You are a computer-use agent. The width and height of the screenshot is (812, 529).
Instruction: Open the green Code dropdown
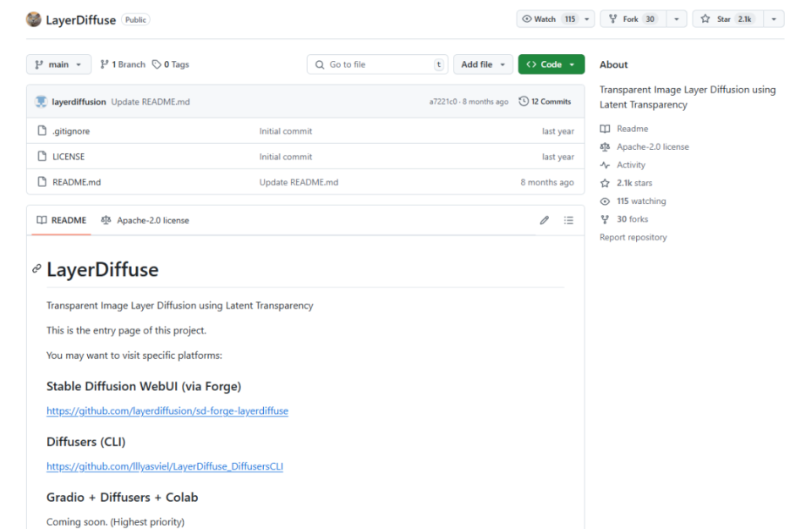[x=551, y=64]
